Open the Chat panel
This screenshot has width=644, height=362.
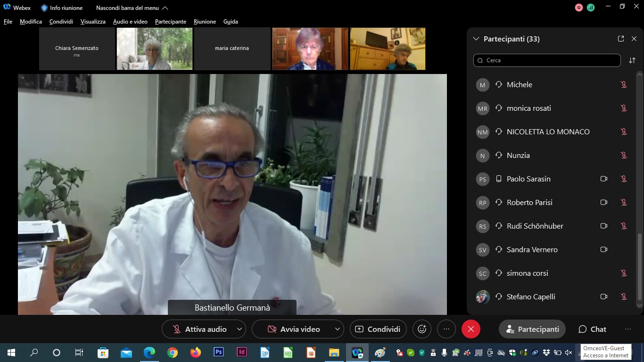(x=592, y=329)
